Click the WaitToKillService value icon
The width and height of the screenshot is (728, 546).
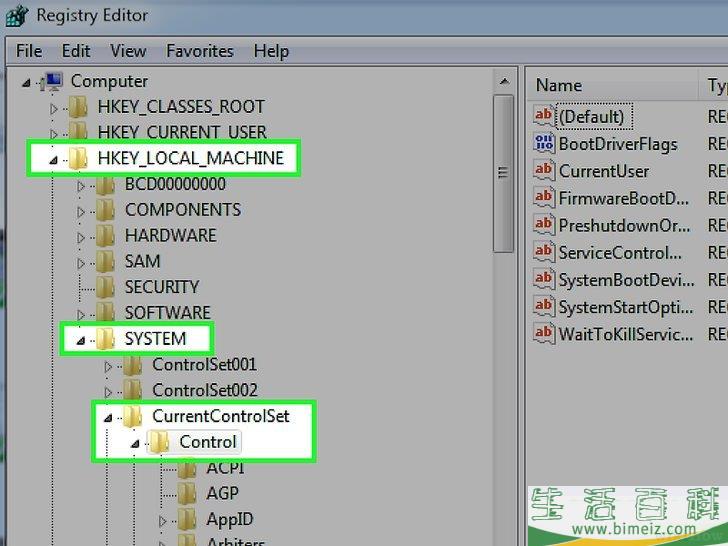[x=544, y=334]
